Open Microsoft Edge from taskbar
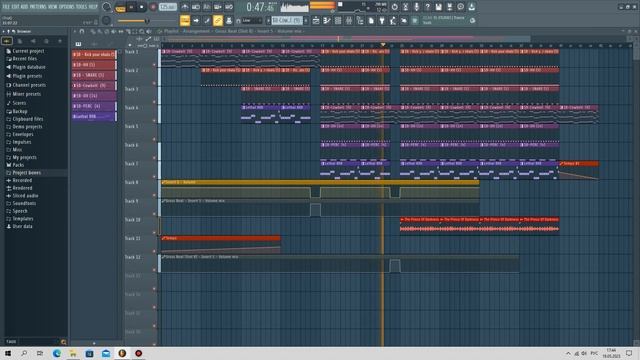The width and height of the screenshot is (640, 360). pyautogui.click(x=56, y=353)
